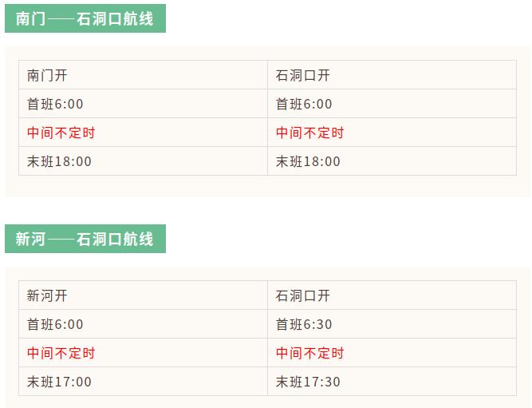Select 石洞口开 cell in the 新河 route table
Image resolution: width=532 pixels, height=408 pixels.
coord(302,296)
